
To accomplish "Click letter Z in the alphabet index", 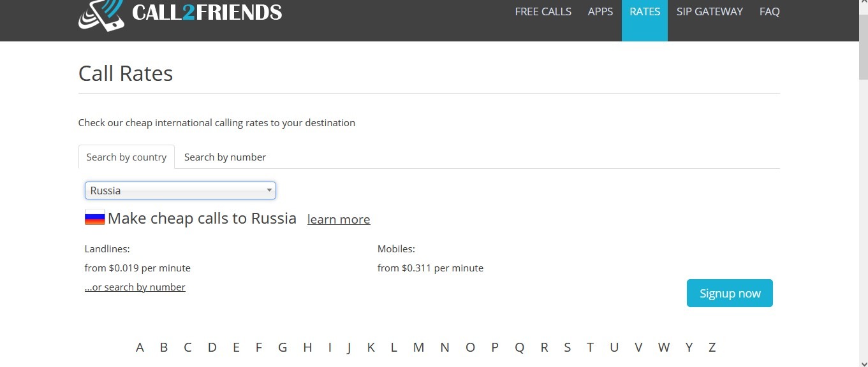I will 712,347.
